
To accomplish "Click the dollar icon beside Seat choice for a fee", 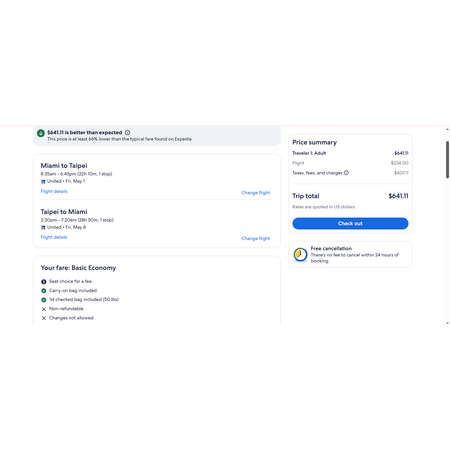I will click(44, 282).
